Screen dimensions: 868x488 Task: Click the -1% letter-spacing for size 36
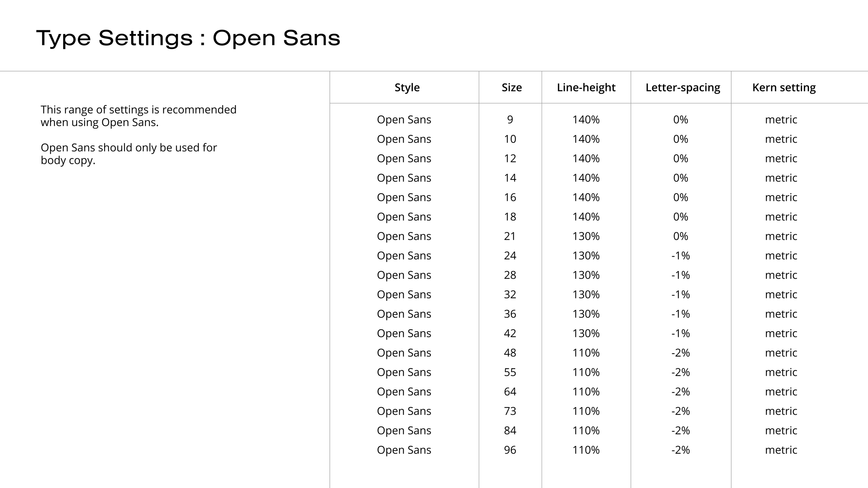pyautogui.click(x=681, y=314)
